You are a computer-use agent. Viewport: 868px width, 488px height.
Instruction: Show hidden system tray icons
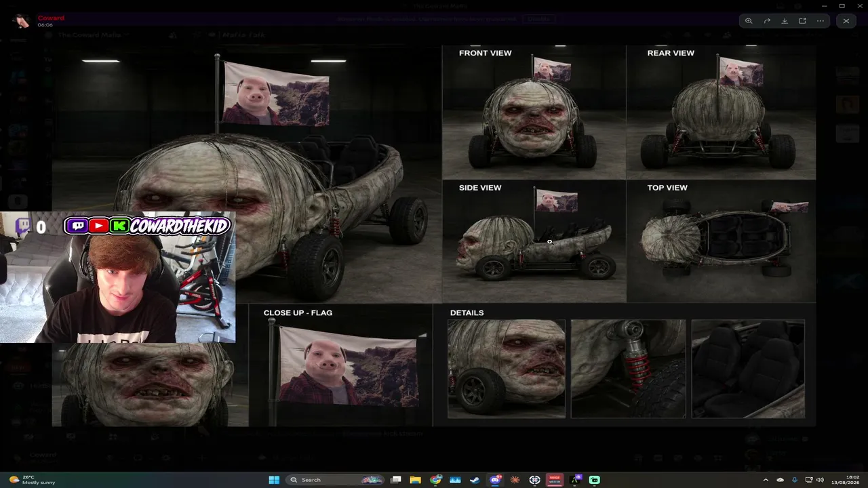pyautogui.click(x=766, y=480)
